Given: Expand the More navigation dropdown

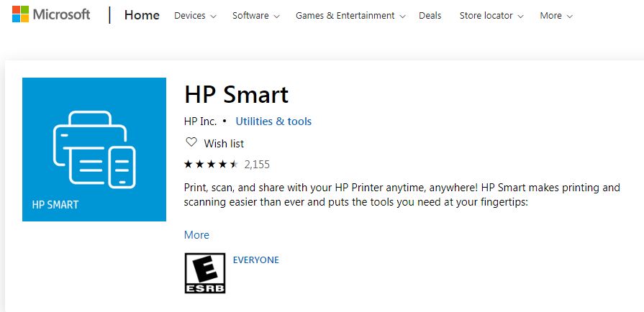Looking at the screenshot, I should point(556,16).
